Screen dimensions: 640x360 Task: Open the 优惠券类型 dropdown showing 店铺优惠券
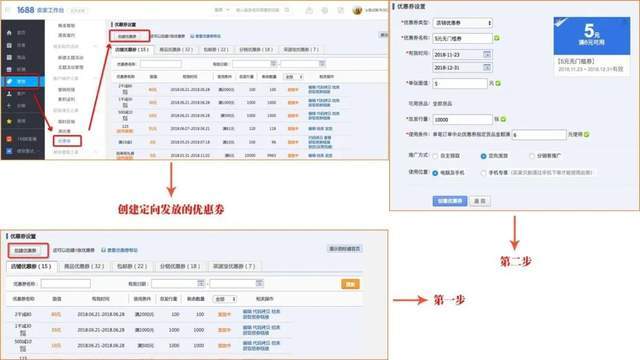(x=462, y=23)
